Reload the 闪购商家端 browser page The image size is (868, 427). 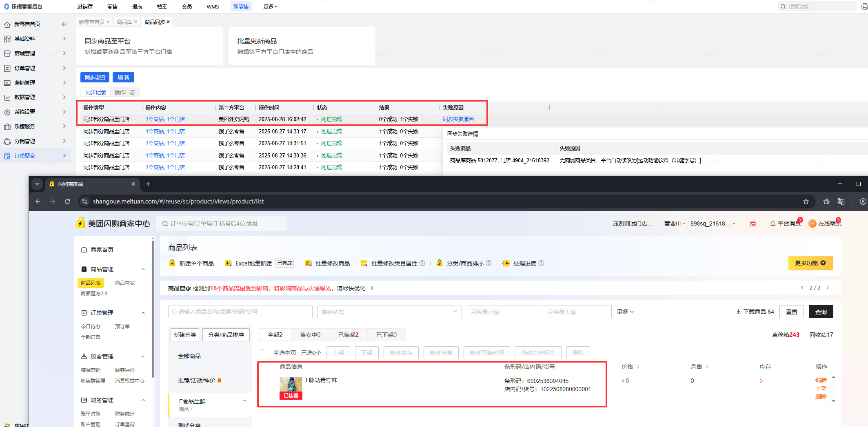click(x=67, y=201)
